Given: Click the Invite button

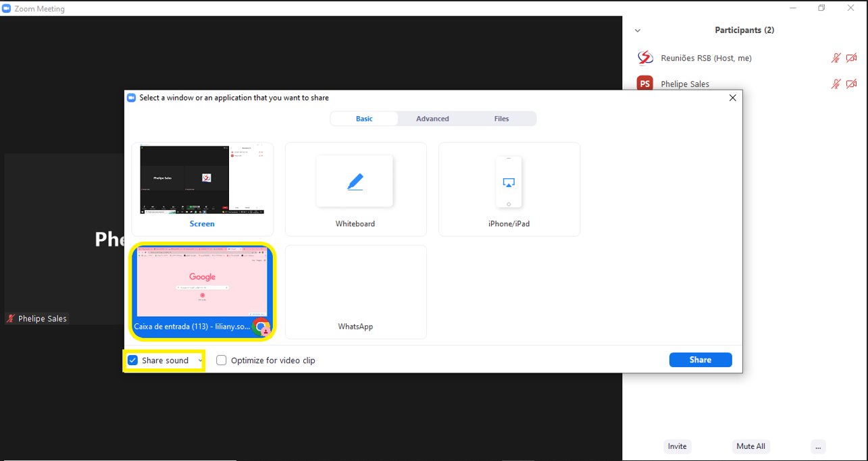Looking at the screenshot, I should (x=677, y=446).
